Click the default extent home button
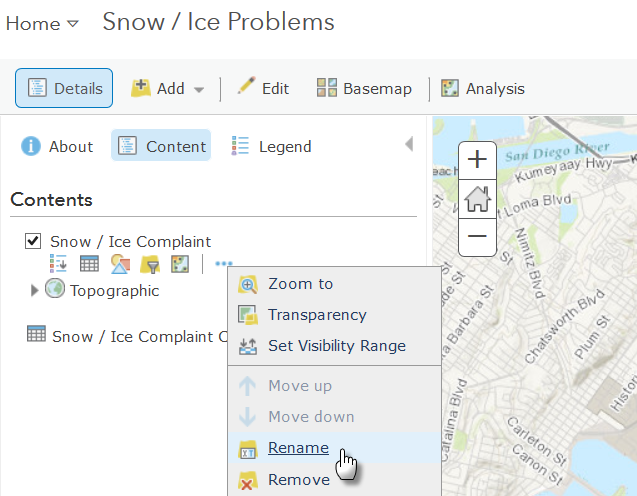The width and height of the screenshot is (637, 496). pyautogui.click(x=477, y=198)
